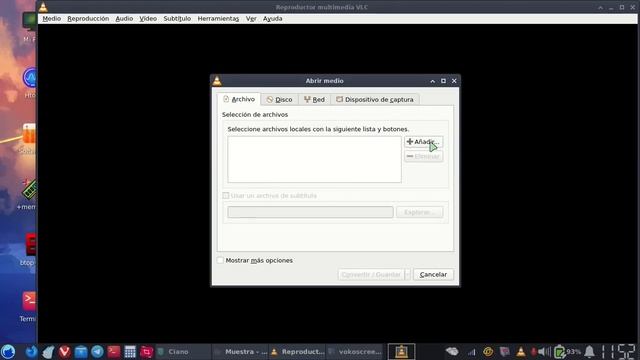Click the microphone tray icon

(x=533, y=351)
